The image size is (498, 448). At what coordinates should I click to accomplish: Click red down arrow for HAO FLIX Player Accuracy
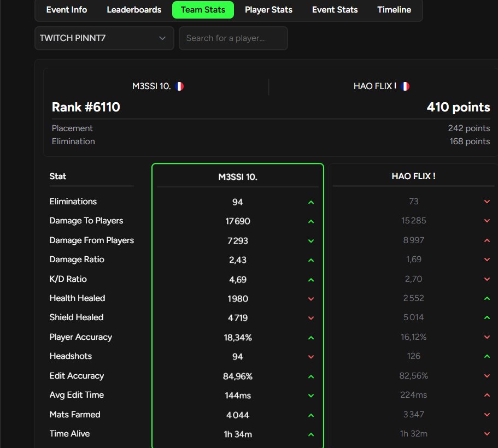pos(487,337)
